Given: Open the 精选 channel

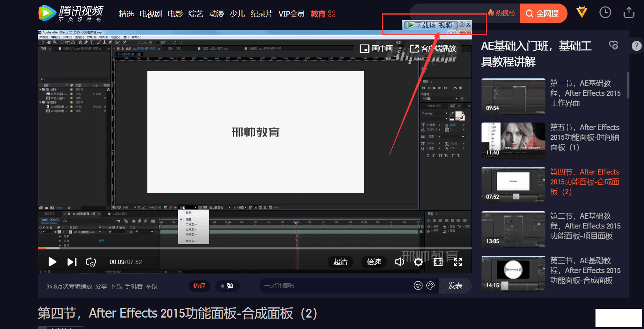Looking at the screenshot, I should pos(126,14).
